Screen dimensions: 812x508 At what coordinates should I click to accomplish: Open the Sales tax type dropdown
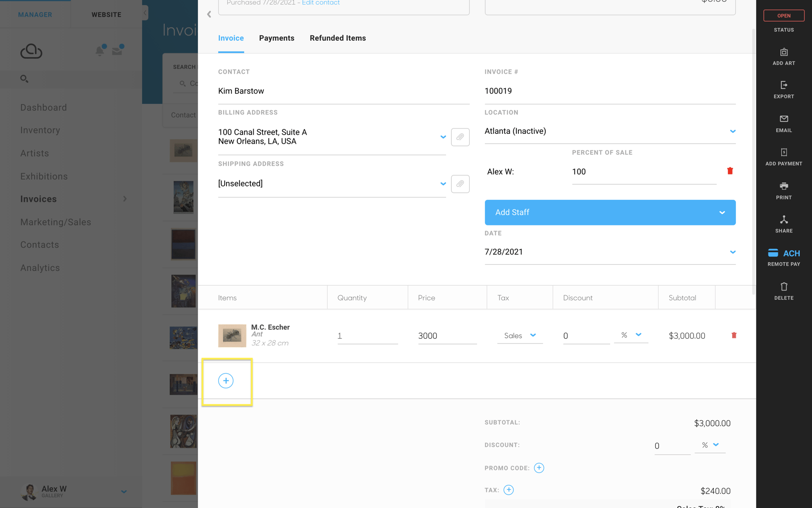534,336
